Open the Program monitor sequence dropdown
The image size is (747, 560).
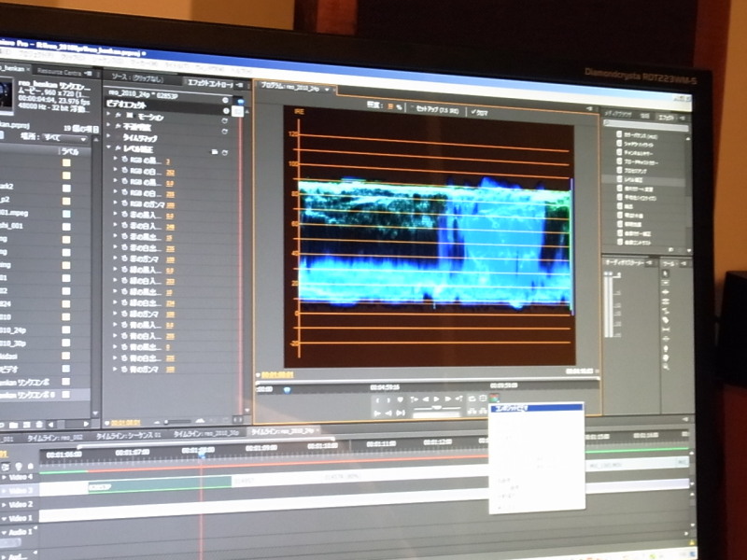(x=328, y=89)
